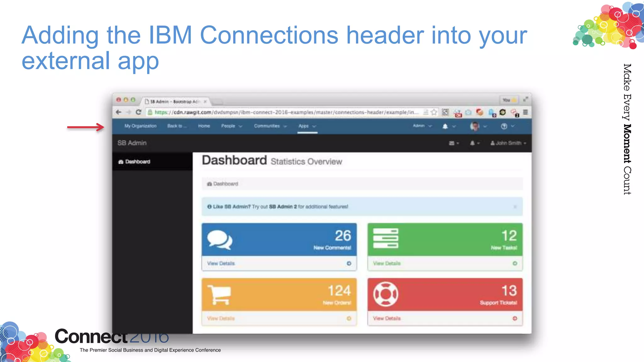
Task: Click the camera browser extension icon
Action: pos(469,112)
